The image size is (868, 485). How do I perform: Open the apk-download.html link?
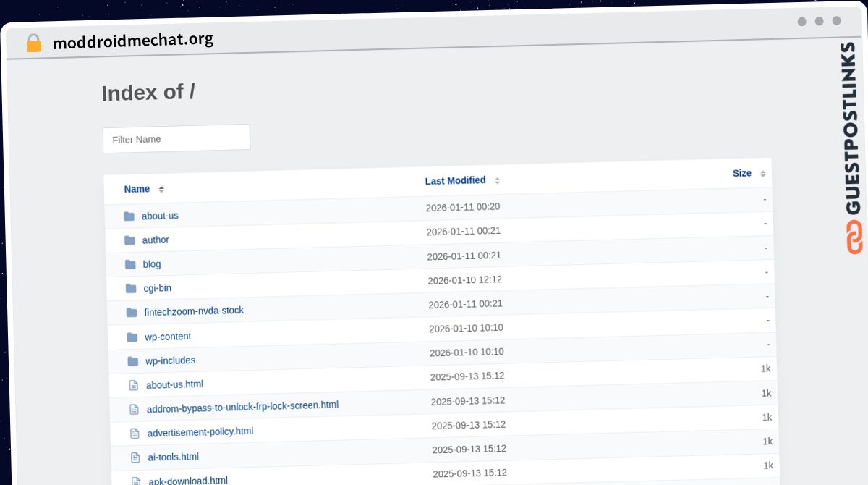tap(188, 481)
